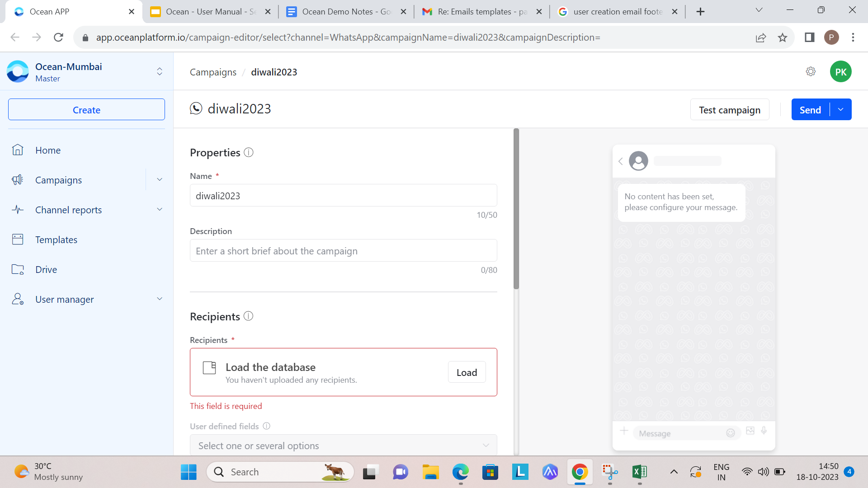This screenshot has width=868, height=488.
Task: Open Chrome three-dot menu
Action: pos(853,37)
